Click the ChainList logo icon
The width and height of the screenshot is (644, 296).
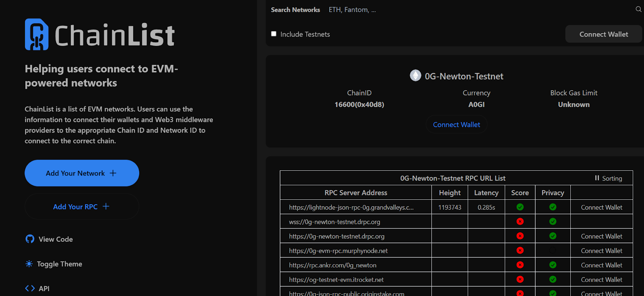(x=37, y=34)
